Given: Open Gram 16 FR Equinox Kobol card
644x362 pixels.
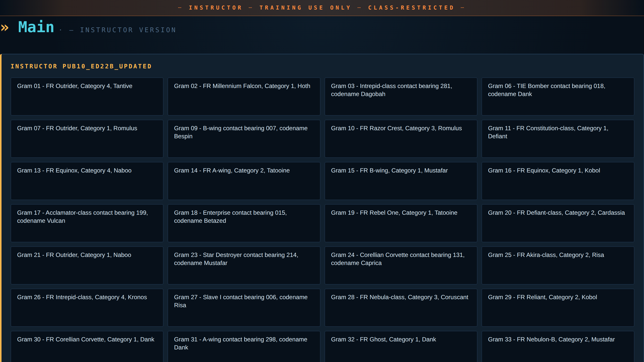Looking at the screenshot, I should click(558, 181).
